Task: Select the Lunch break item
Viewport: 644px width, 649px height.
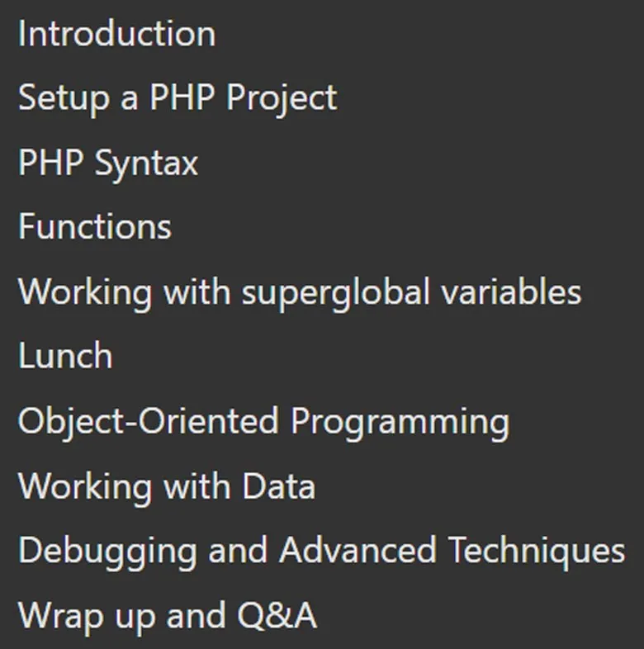Action: 65,356
